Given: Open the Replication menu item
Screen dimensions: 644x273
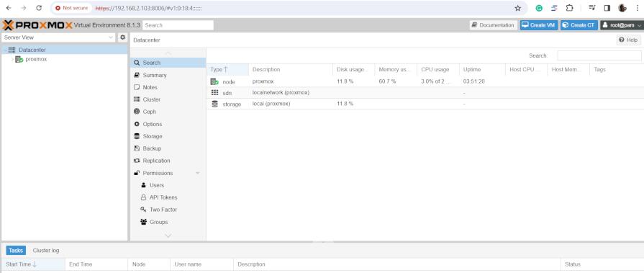Looking at the screenshot, I should click(x=168, y=161).
